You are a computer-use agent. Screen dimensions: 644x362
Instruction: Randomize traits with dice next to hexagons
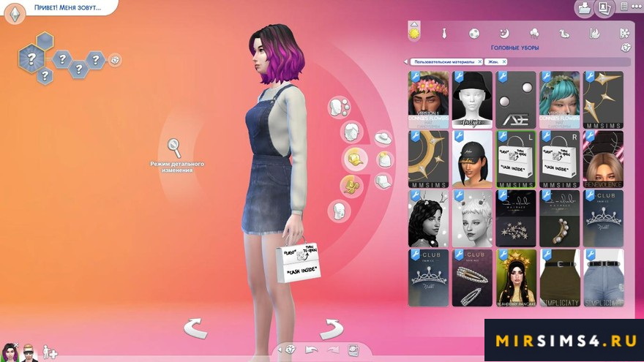[x=115, y=60]
